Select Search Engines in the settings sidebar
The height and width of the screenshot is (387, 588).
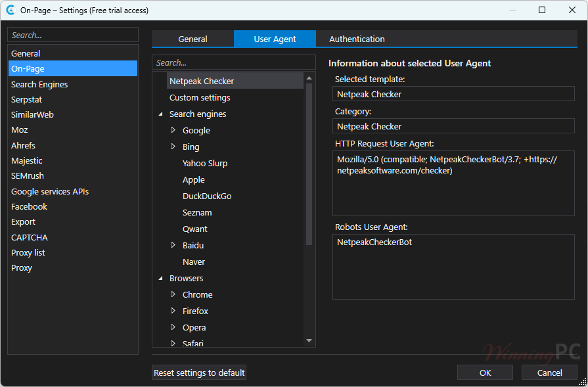point(39,84)
